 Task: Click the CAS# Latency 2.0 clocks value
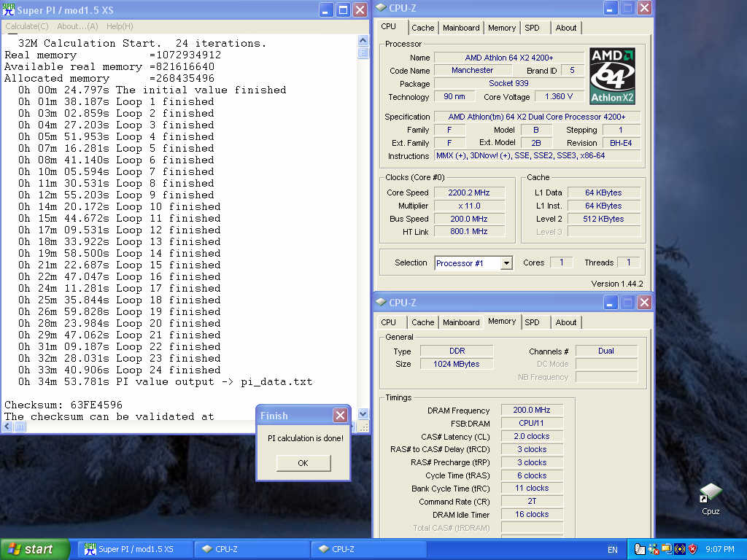(x=532, y=436)
